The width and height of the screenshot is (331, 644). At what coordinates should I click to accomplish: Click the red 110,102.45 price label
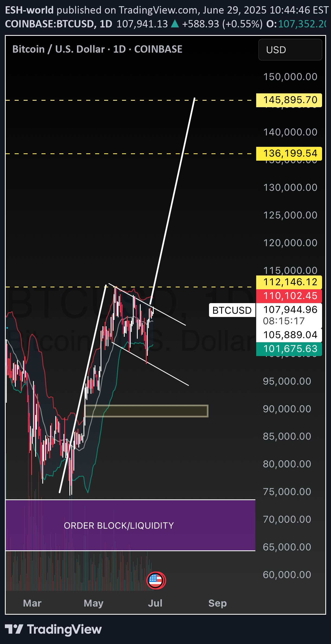coord(289,296)
